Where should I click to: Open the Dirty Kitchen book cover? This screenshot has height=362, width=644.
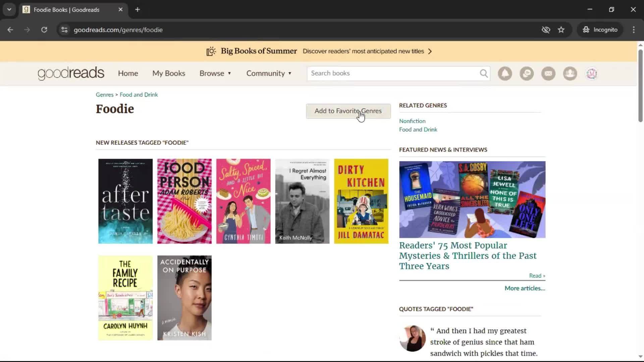pos(361,201)
